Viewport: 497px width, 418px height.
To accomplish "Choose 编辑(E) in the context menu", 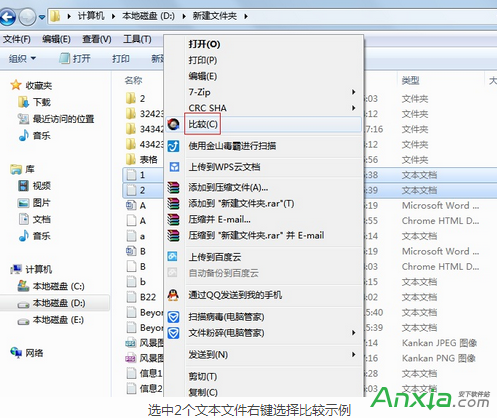I will [203, 76].
